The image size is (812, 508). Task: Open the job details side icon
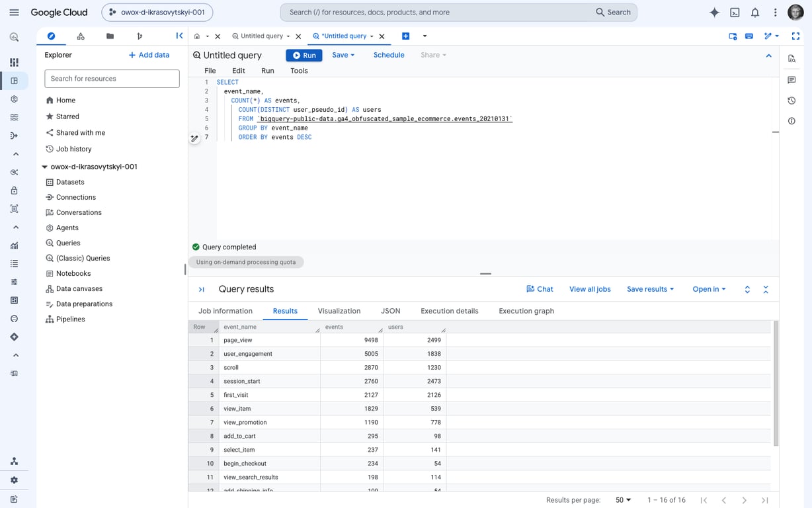792,59
